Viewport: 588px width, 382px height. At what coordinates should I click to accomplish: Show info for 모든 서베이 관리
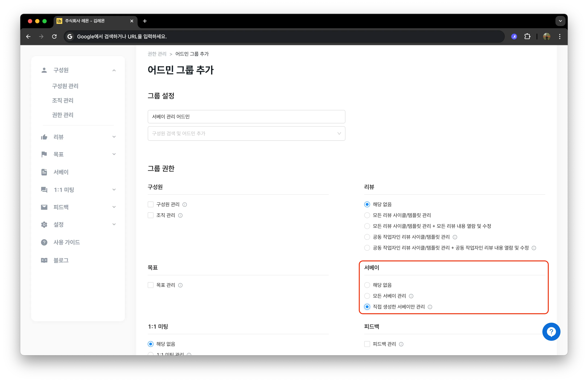click(x=411, y=296)
